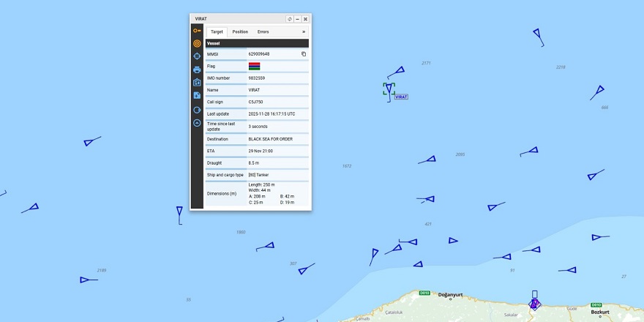Click the Vessel section header
The image size is (644, 322).
click(257, 43)
